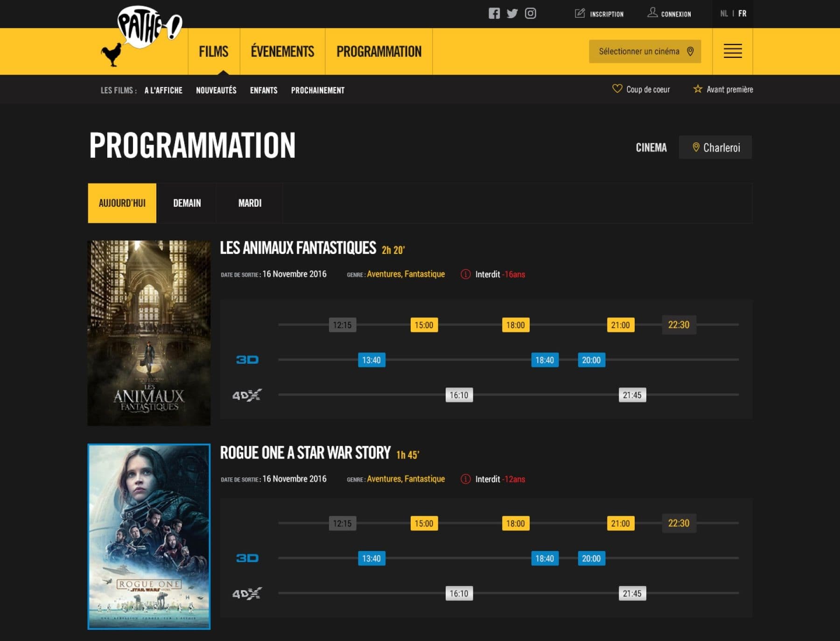
Task: Click info icon beside Interdit -16ans
Action: (465, 275)
